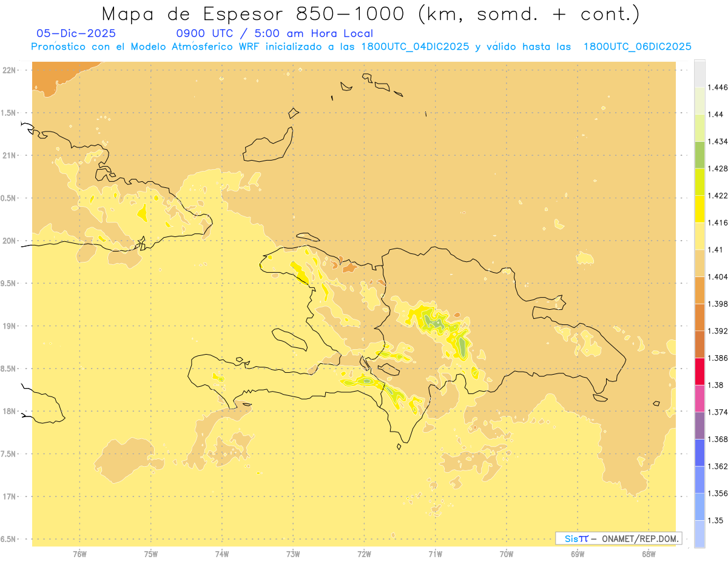The image size is (728, 562).
Task: Select the red swatch between 1.386 and 1.38
Action: click(699, 371)
